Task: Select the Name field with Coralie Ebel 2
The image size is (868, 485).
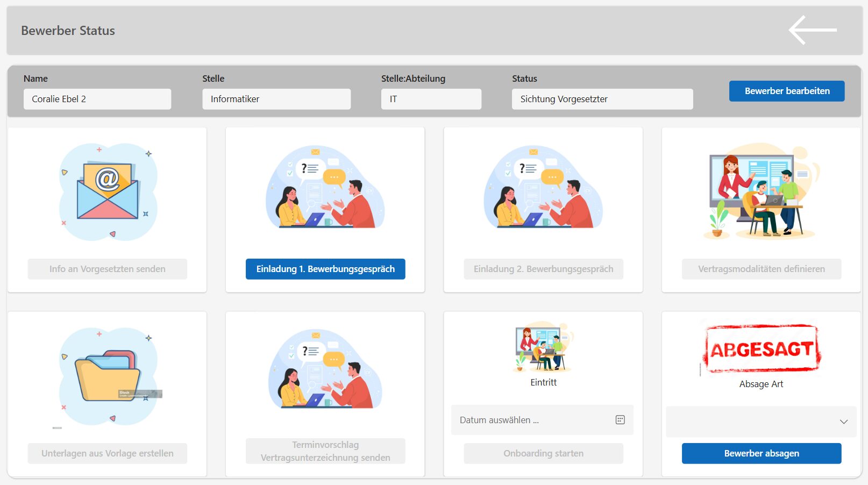Action: pyautogui.click(x=97, y=99)
